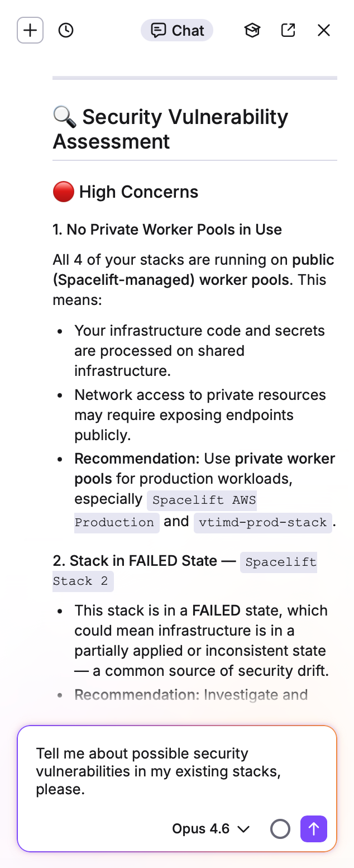Screen dimensions: 354x868
Task: Click the red circle High Concerns marker
Action: 63,192
